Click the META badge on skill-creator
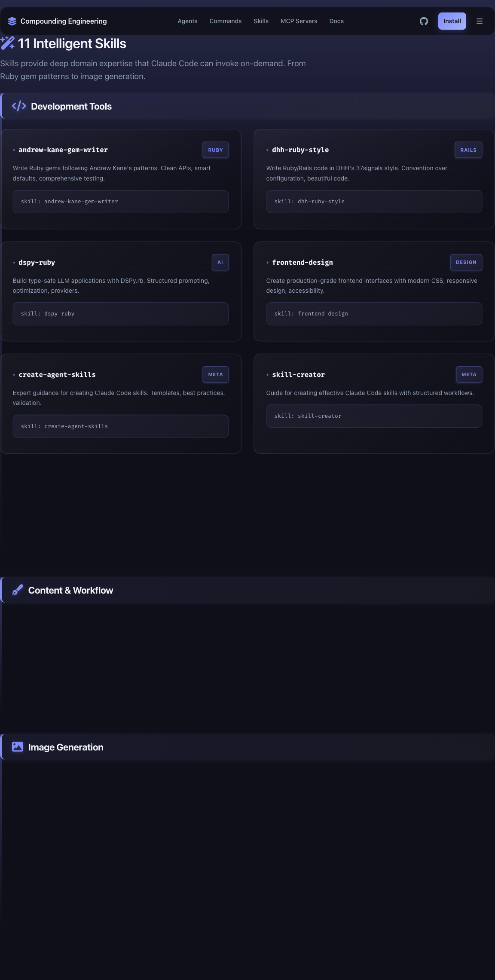The width and height of the screenshot is (495, 980). (x=469, y=374)
